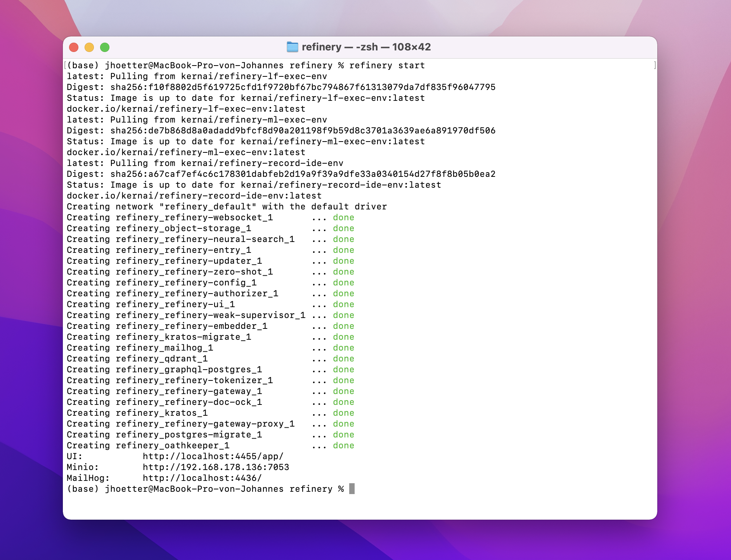Viewport: 731px width, 560px height.
Task: Open the Minio URL 192.168.178.136:7053
Action: coord(216,467)
